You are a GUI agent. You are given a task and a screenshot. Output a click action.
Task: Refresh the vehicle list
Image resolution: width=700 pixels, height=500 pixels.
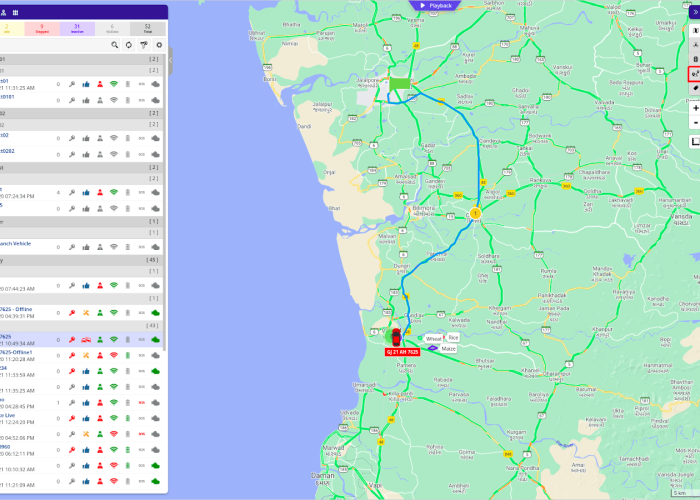pyautogui.click(x=129, y=45)
